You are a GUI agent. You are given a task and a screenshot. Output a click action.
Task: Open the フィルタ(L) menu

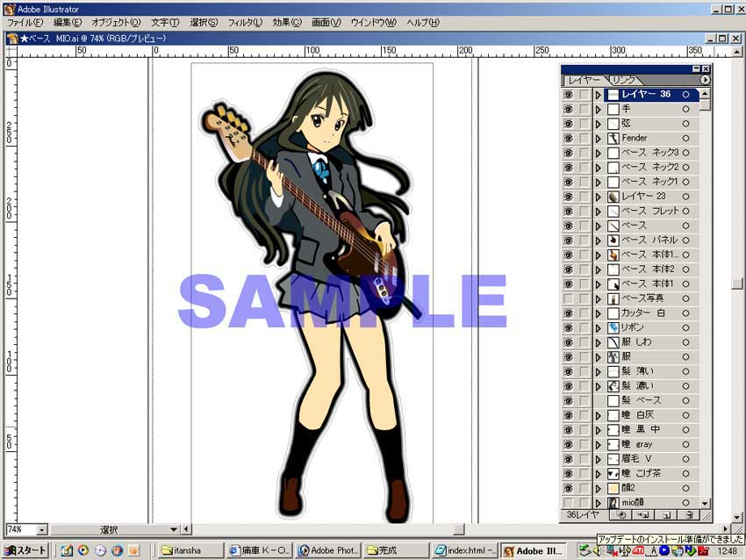pyautogui.click(x=245, y=22)
